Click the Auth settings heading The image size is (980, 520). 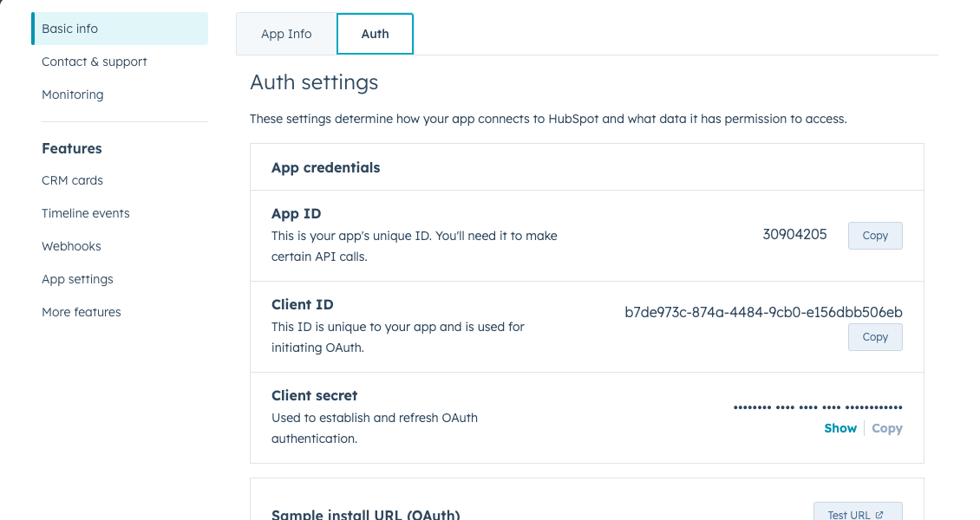click(314, 82)
